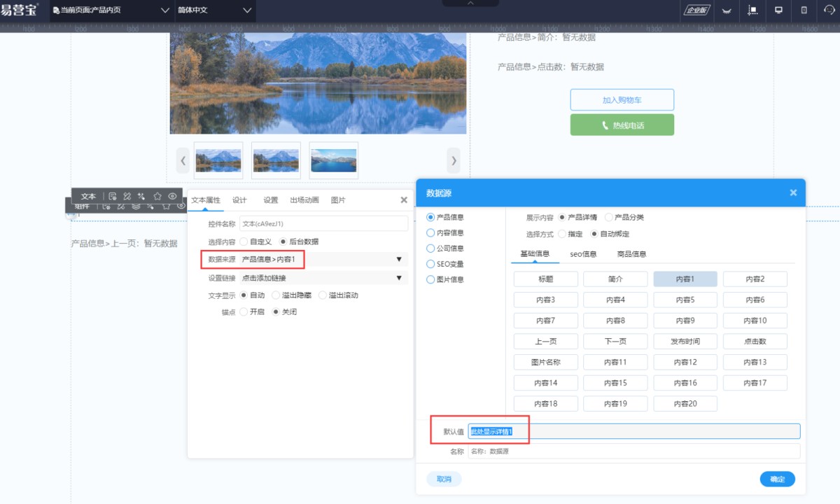
Task: Open the 出场动画 tab
Action: [304, 200]
